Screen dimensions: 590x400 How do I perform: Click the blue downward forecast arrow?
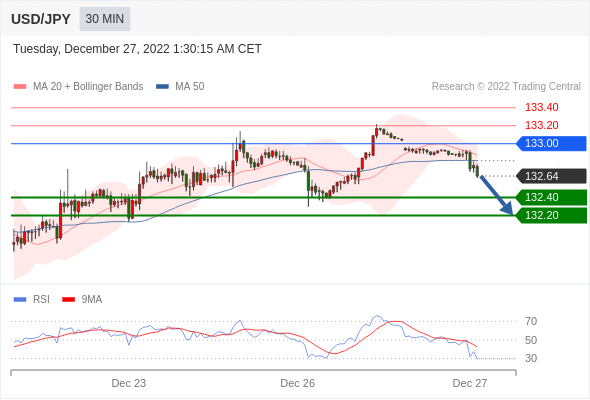(x=496, y=195)
